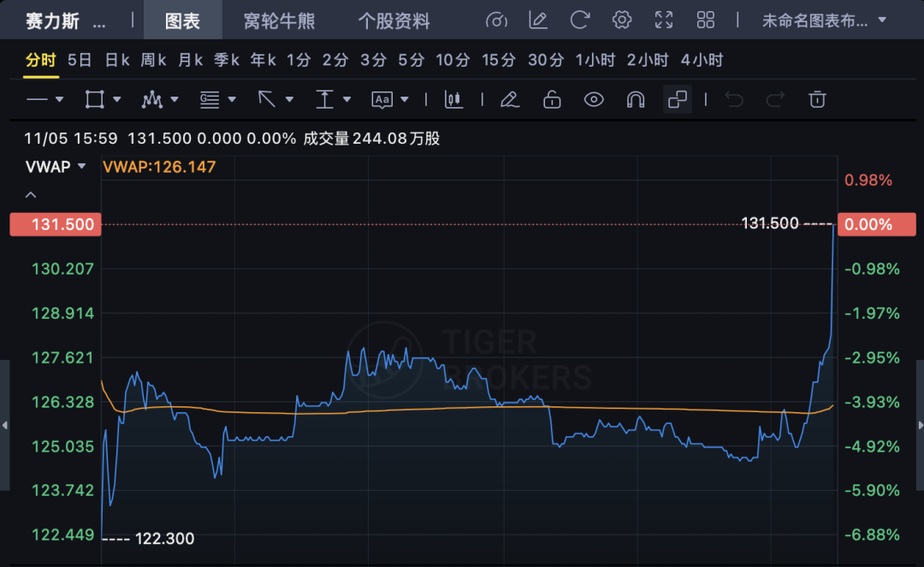The width and height of the screenshot is (924, 567).
Task: Switch to the 5分 interval
Action: click(x=411, y=60)
